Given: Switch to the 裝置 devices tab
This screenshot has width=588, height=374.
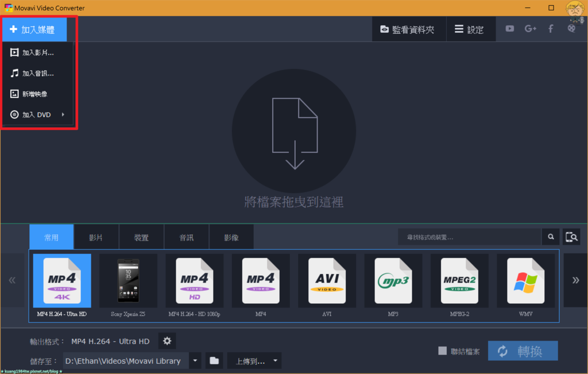Looking at the screenshot, I should [141, 237].
